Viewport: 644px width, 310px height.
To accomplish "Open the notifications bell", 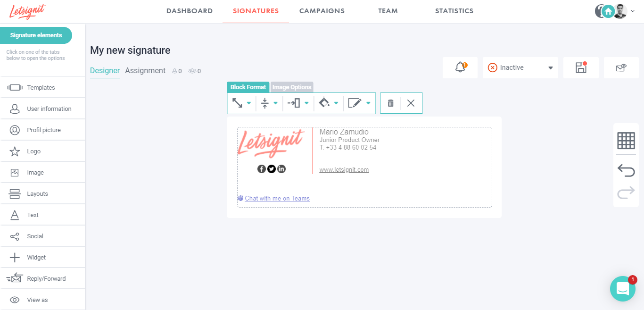I will pos(460,67).
